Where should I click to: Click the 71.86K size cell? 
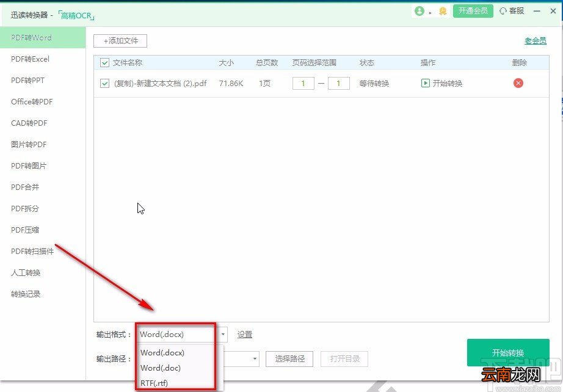(x=231, y=83)
